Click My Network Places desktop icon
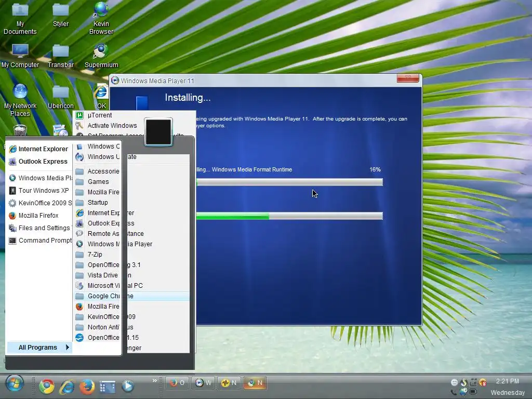 coord(20,100)
